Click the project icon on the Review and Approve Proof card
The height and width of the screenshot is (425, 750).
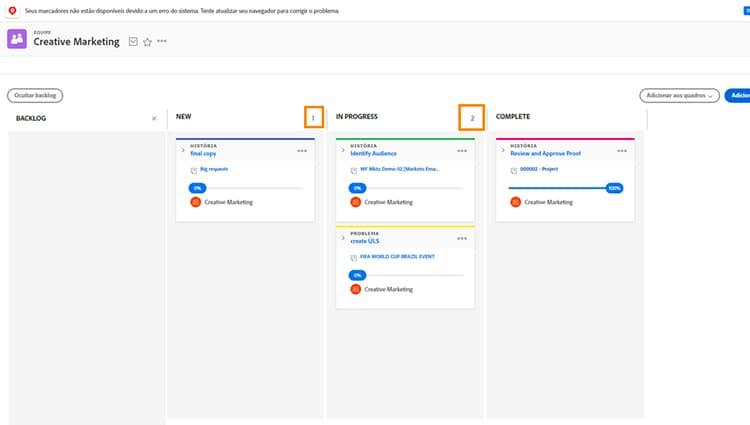pyautogui.click(x=514, y=170)
